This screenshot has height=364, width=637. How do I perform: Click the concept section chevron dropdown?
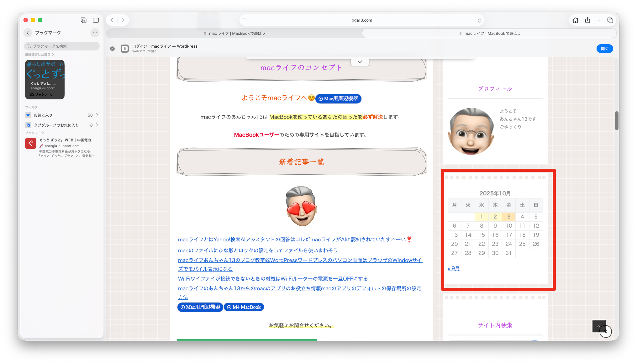click(360, 62)
